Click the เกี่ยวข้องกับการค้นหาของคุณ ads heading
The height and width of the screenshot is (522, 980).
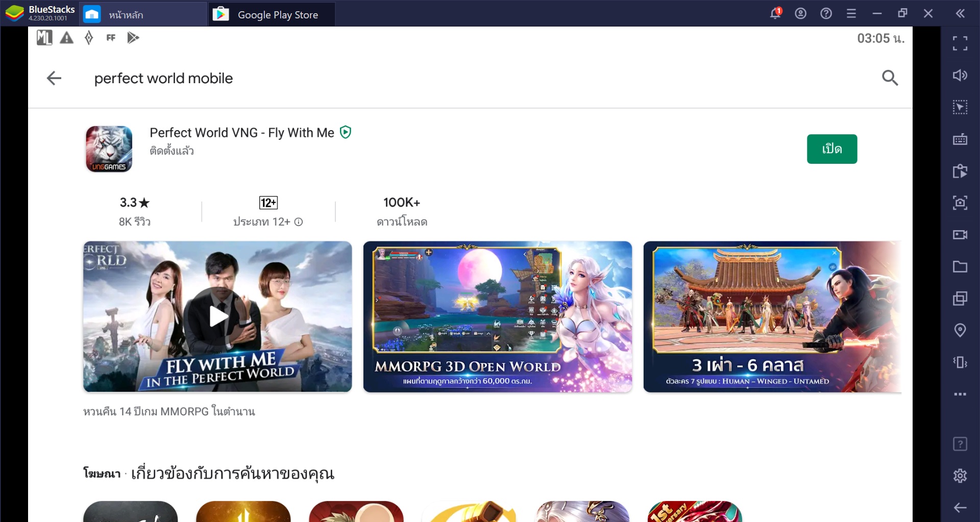[233, 474]
